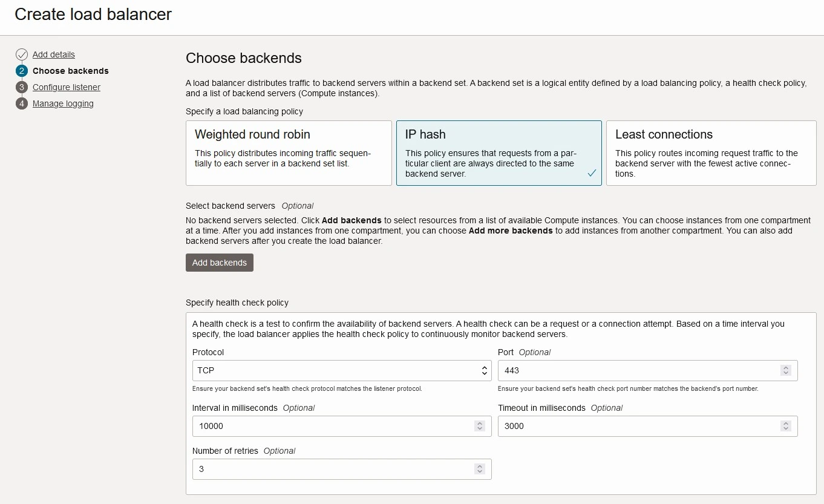824x504 pixels.
Task: Click the down arrow on the Timeout stepper
Action: pyautogui.click(x=786, y=430)
